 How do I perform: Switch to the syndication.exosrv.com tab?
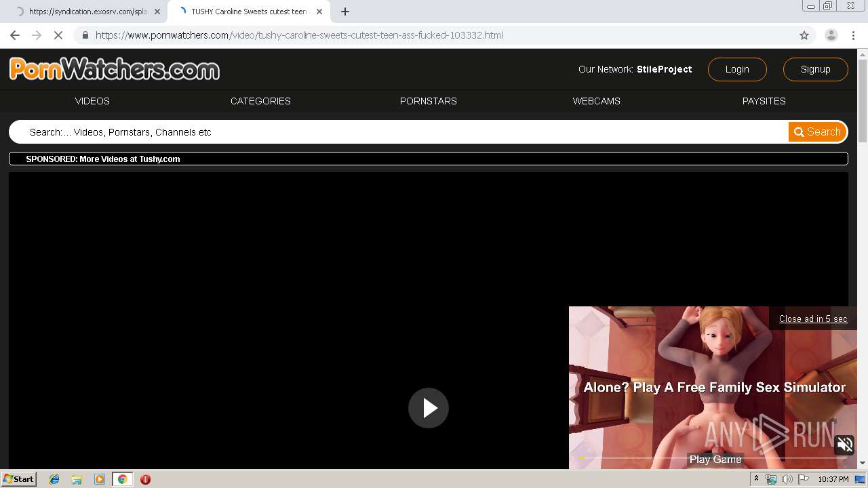point(88,12)
